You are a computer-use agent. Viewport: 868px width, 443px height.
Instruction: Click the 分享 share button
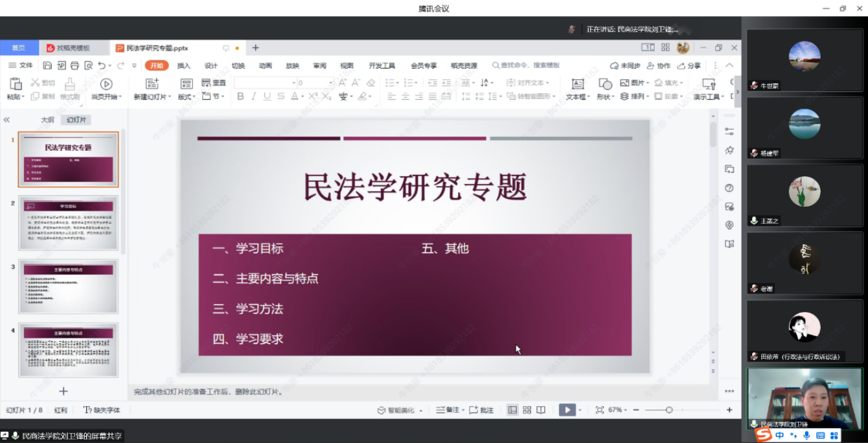pyautogui.click(x=689, y=65)
